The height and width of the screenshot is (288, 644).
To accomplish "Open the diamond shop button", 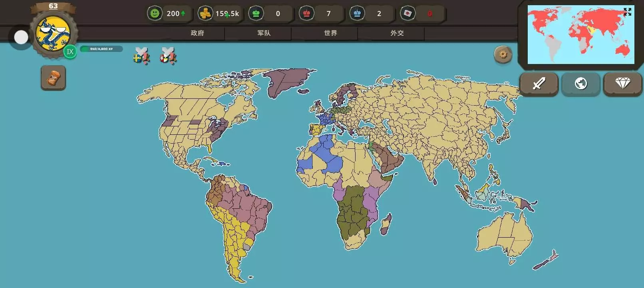I will 623,84.
